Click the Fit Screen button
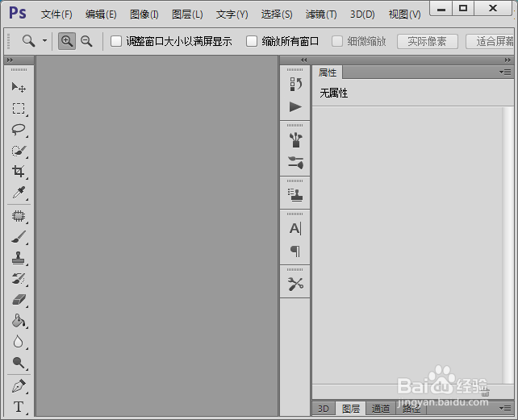 (x=491, y=42)
